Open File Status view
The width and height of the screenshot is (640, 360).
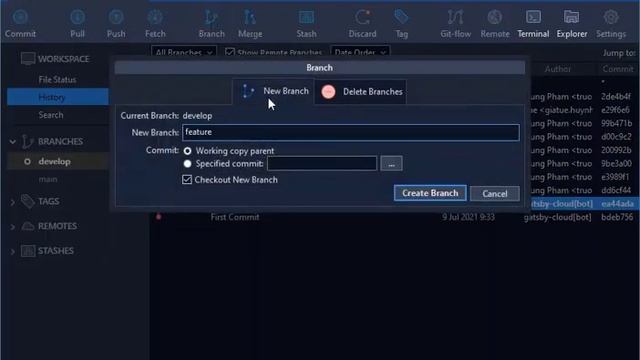pos(57,80)
